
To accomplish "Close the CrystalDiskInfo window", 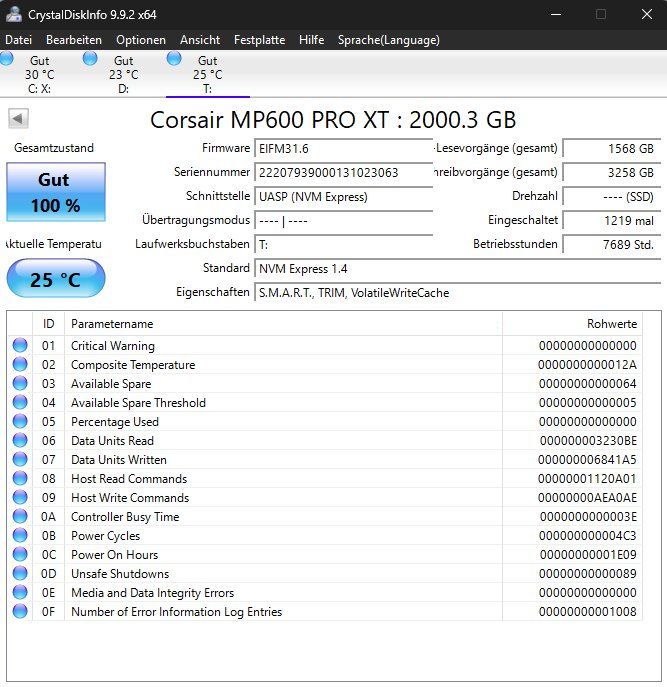I will (x=647, y=14).
